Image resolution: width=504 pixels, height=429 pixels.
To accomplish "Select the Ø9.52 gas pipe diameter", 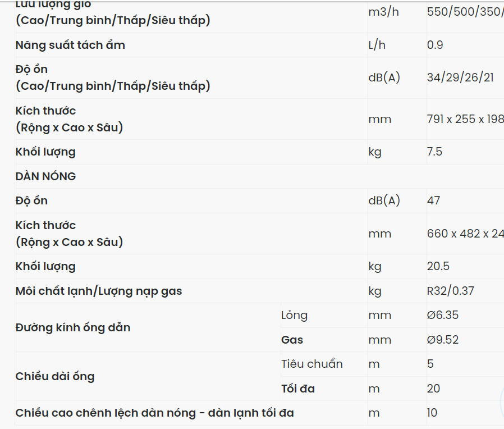I will [442, 340].
